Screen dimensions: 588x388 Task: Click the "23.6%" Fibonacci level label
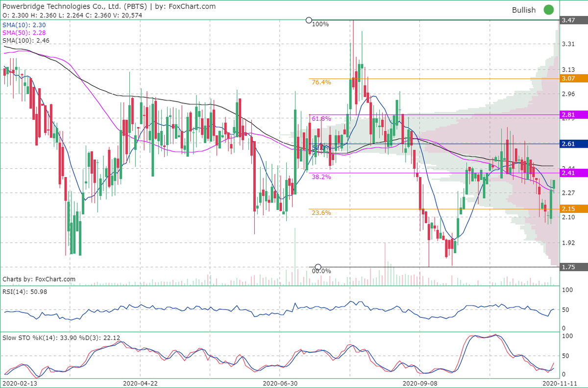(x=321, y=213)
